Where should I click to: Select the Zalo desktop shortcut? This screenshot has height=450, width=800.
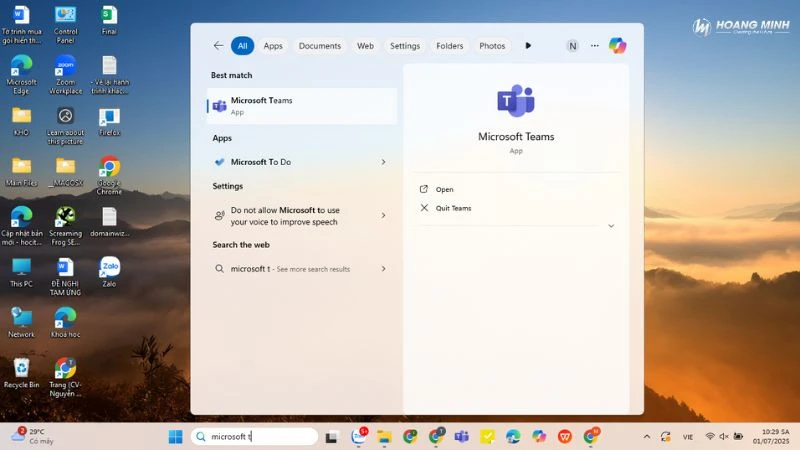point(109,272)
